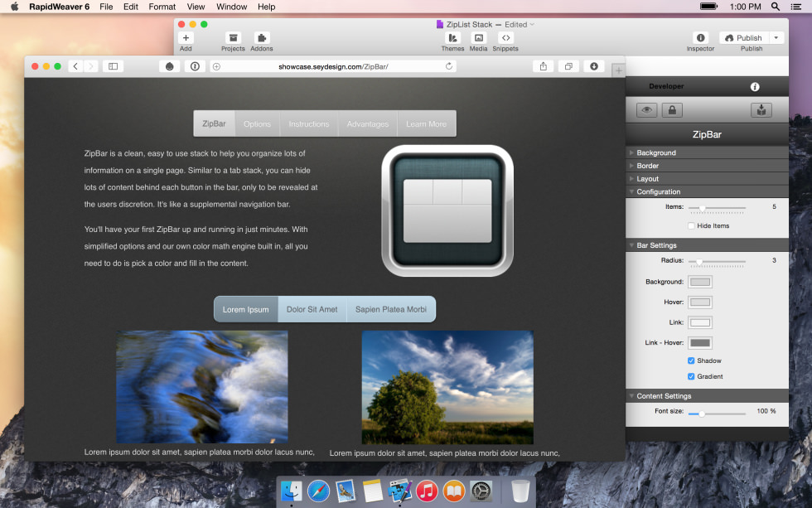Image resolution: width=812 pixels, height=508 pixels.
Task: Open Safari from the Dock
Action: coord(318,491)
